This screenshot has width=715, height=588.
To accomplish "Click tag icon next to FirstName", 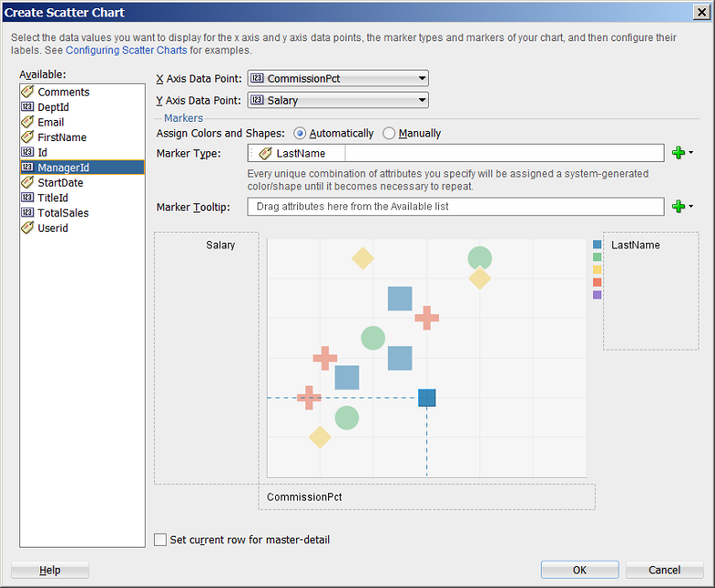I will click(x=27, y=136).
